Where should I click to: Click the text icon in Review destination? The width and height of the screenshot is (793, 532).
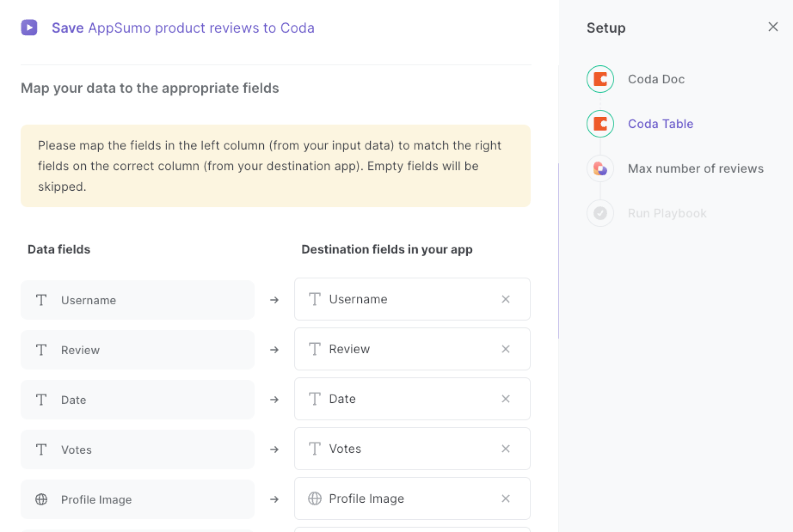pos(314,349)
